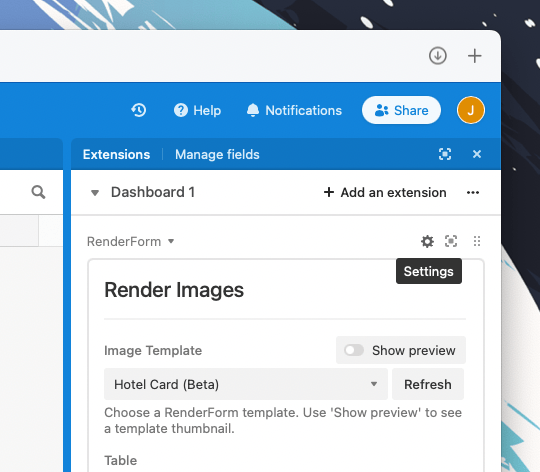540x472 pixels.
Task: Open RenderForm extension dropdown
Action: coord(131,241)
